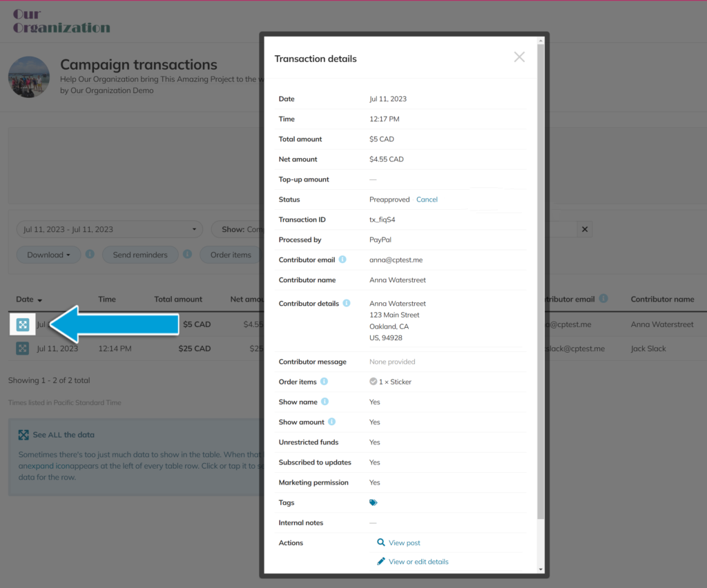Click the info icon next to Order items
707x588 pixels.
point(324,382)
